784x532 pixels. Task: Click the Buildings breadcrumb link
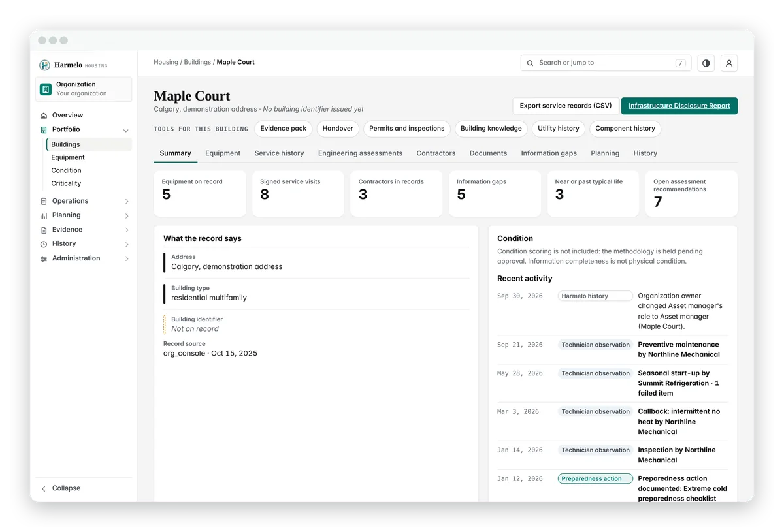(x=197, y=62)
